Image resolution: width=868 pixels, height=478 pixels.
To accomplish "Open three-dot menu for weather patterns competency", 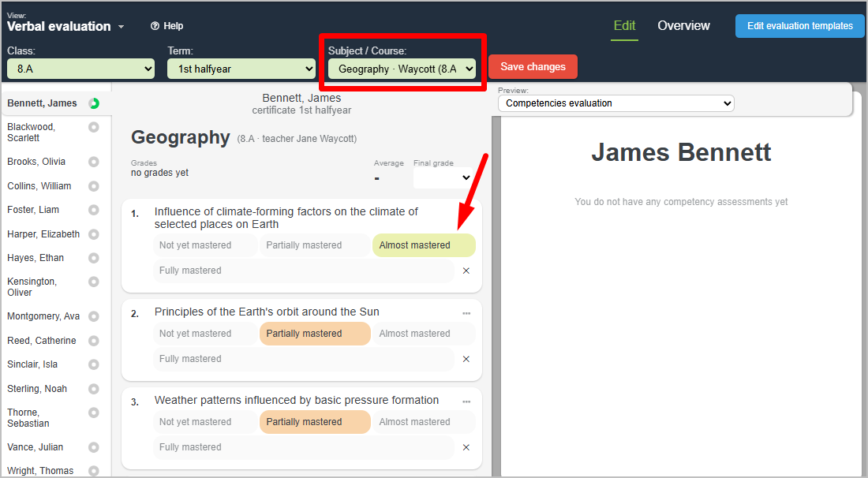I will (466, 401).
